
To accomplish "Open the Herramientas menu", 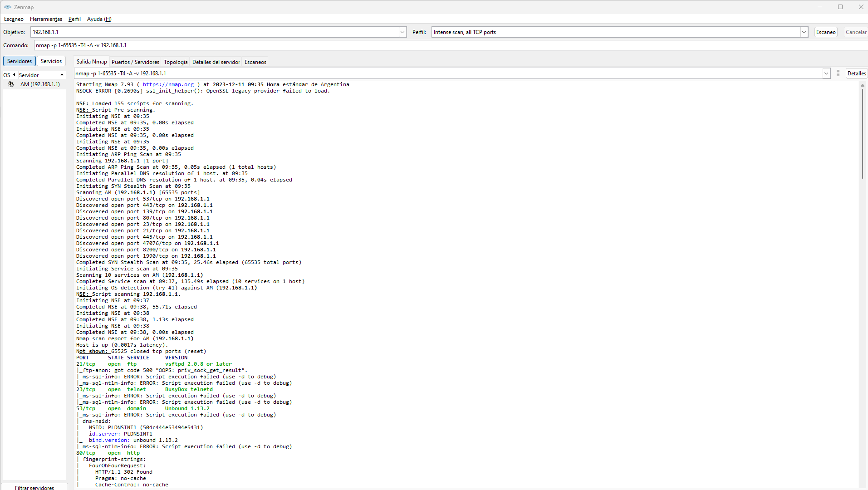I will pos(46,19).
